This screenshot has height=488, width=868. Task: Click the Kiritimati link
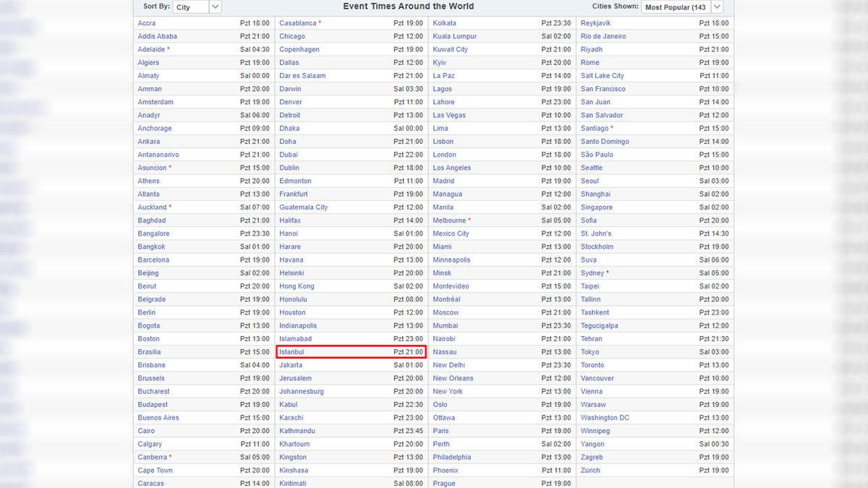click(297, 483)
